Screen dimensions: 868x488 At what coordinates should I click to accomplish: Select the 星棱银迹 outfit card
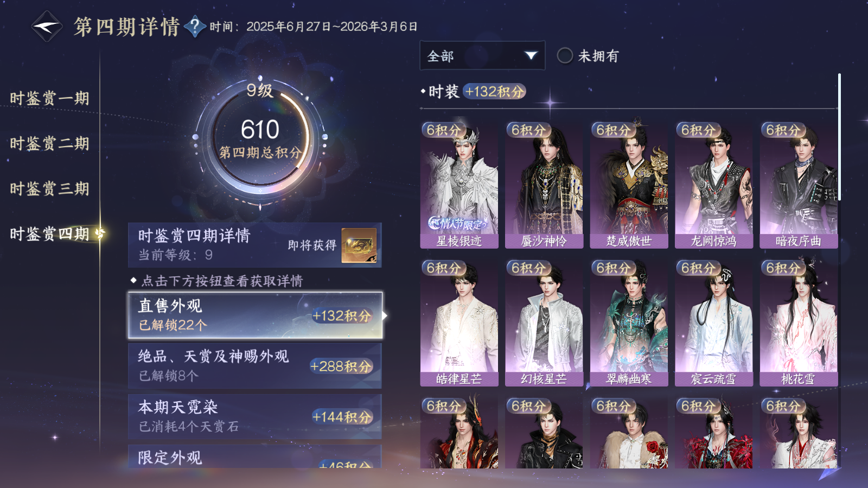[x=459, y=185]
